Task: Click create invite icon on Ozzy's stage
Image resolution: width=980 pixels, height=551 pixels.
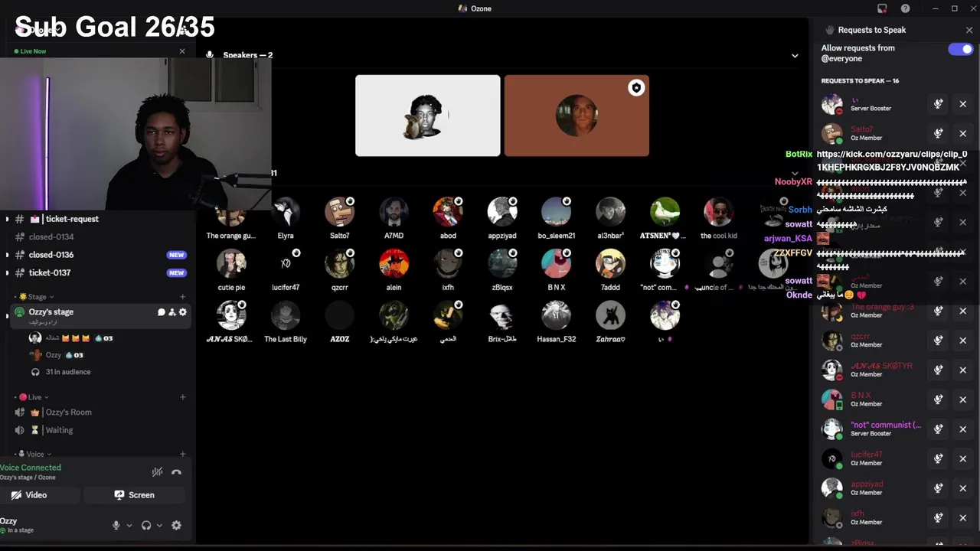Action: pyautogui.click(x=171, y=312)
